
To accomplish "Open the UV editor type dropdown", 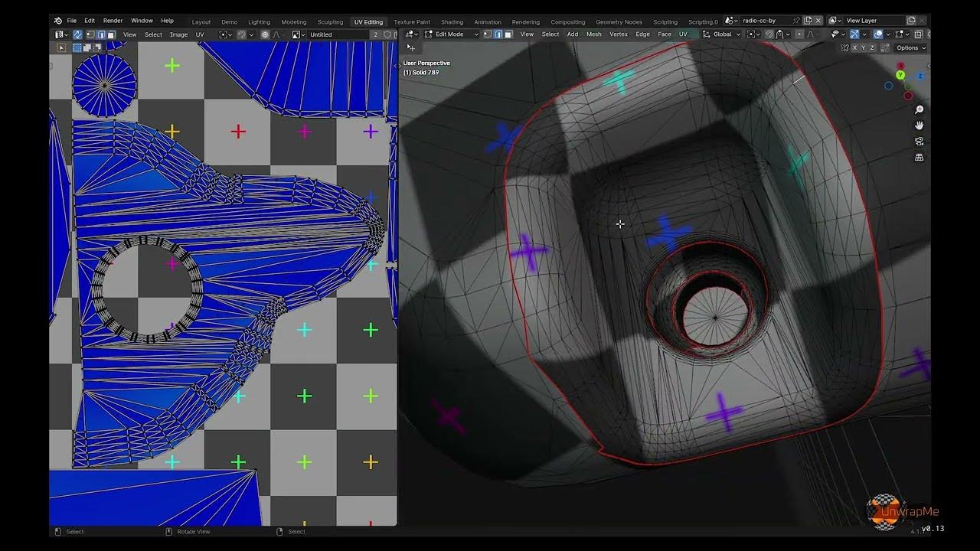I will (61, 34).
